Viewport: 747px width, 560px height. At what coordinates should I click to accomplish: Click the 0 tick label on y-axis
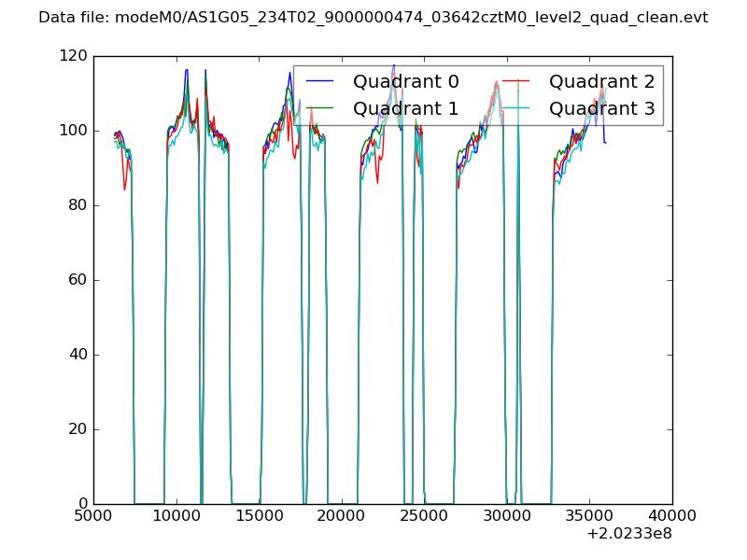(x=84, y=504)
